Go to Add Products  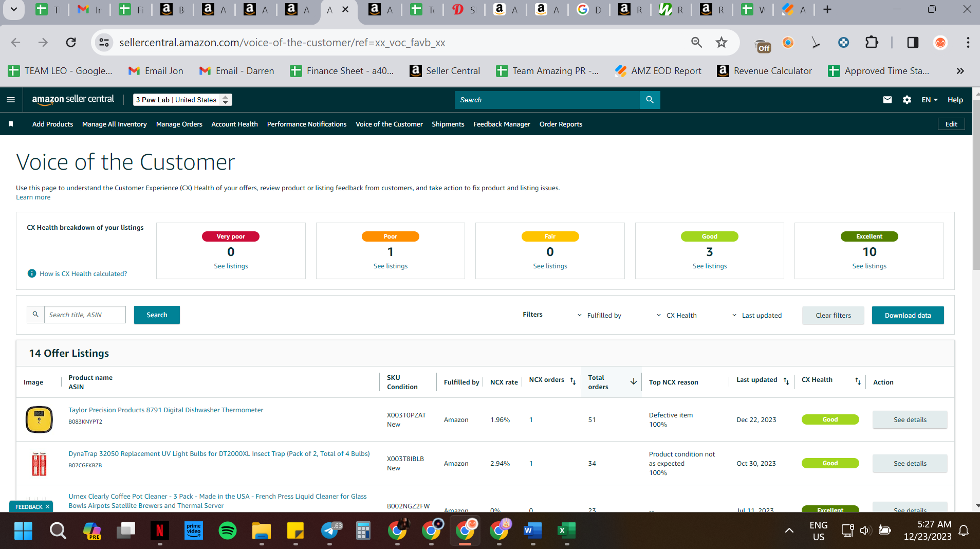(52, 124)
